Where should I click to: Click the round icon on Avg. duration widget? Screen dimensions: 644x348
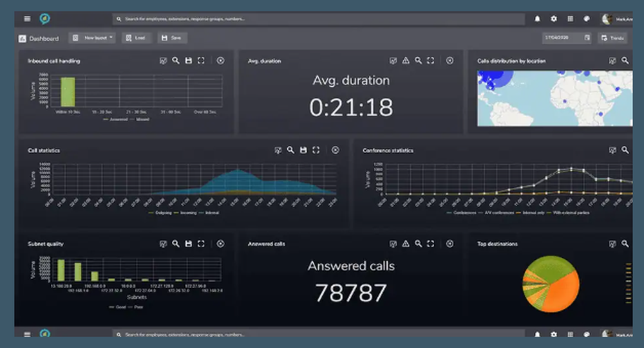pyautogui.click(x=450, y=60)
